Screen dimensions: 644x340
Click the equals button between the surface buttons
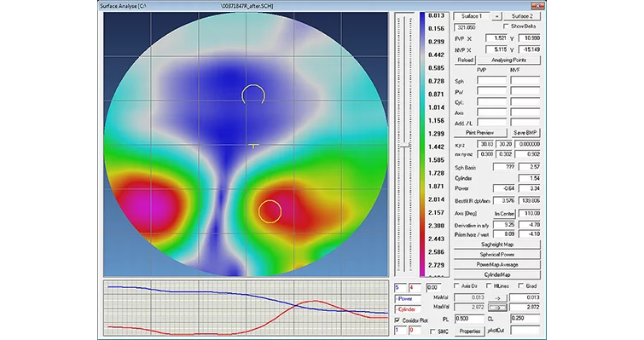point(496,16)
